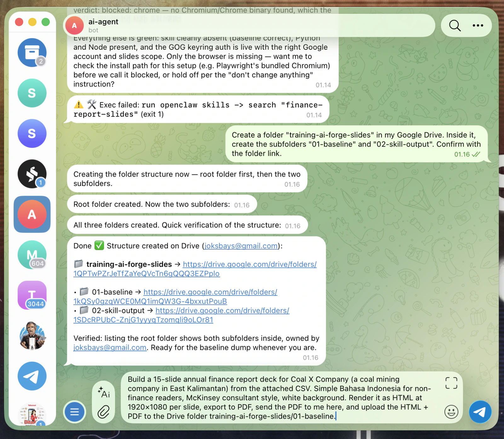
Task: Attach a file with the paperclip icon
Action: [104, 412]
